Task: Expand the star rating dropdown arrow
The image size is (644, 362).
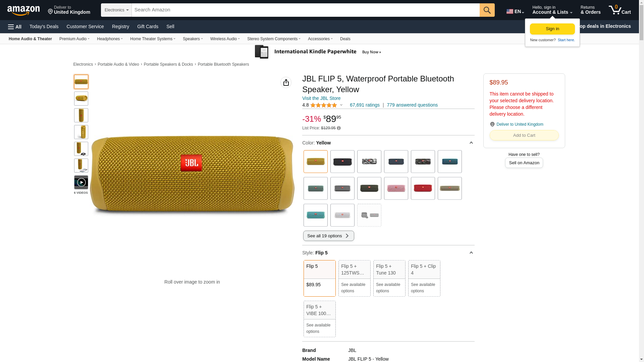Action: pyautogui.click(x=341, y=105)
